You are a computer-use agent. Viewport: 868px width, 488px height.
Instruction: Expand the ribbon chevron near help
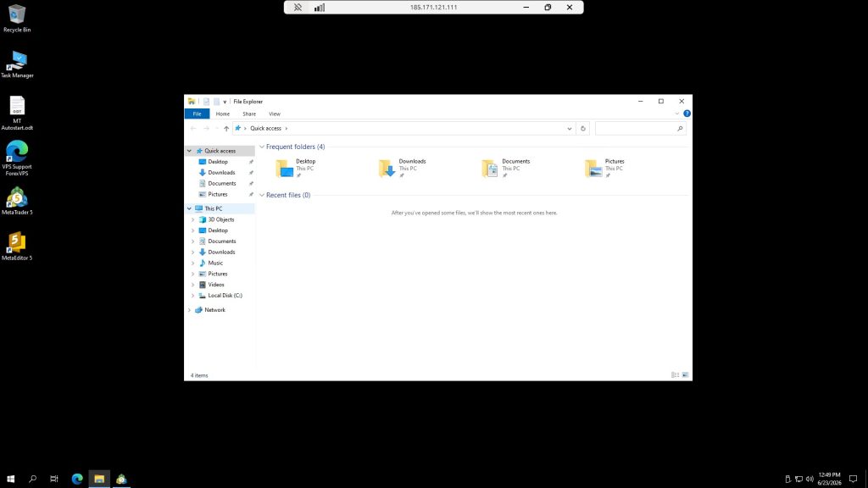pyautogui.click(x=677, y=114)
